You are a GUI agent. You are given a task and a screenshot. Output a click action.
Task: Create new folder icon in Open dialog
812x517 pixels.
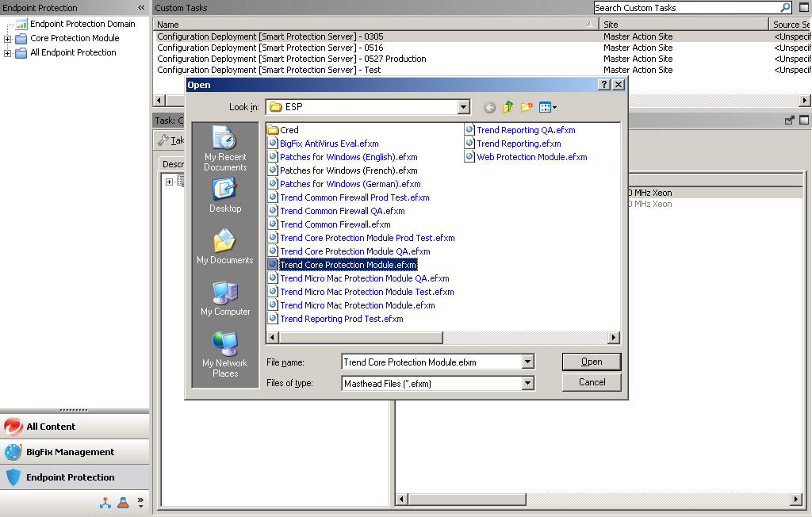527,107
